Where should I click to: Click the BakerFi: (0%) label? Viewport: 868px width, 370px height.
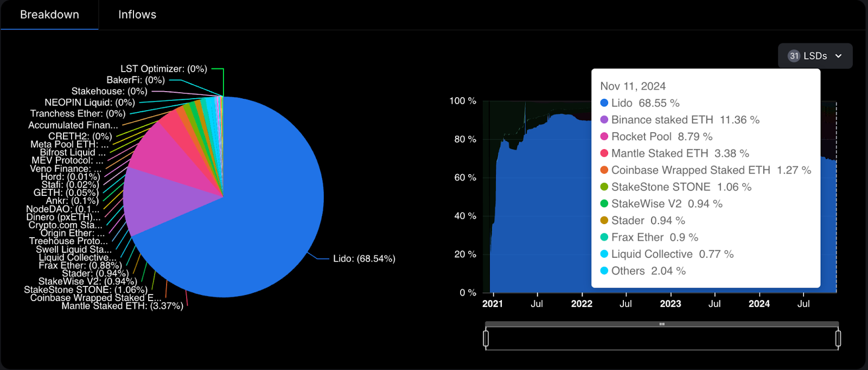[136, 80]
